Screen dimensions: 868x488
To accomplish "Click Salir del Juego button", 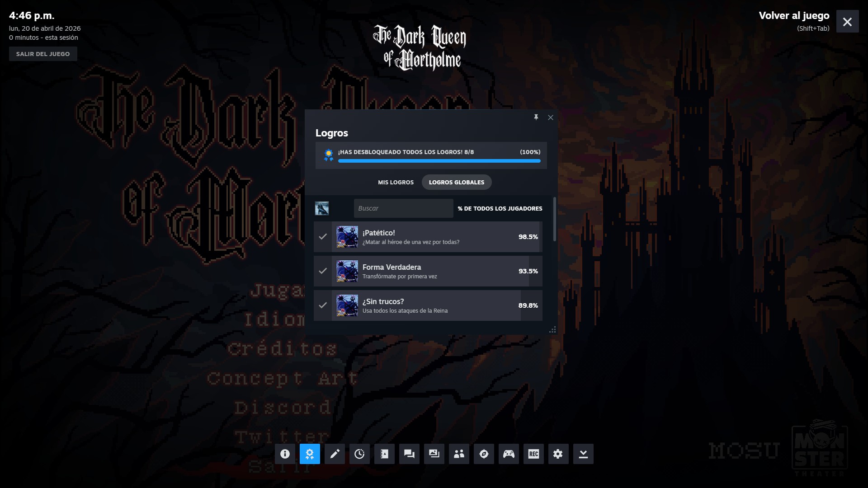I will pos(43,54).
